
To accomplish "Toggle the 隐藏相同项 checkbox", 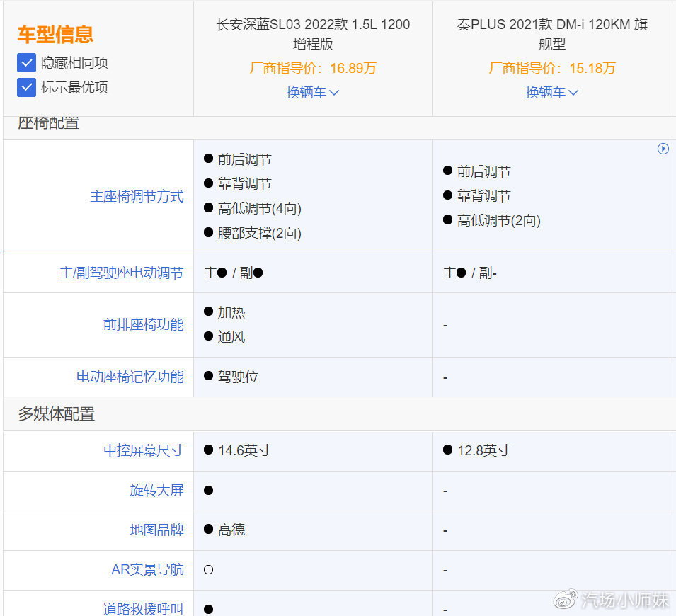I will coord(26,62).
